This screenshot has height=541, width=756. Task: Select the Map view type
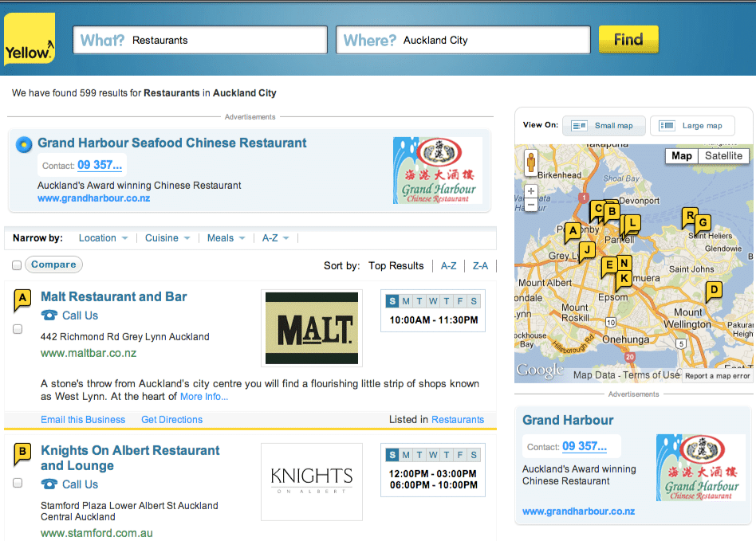pos(681,156)
